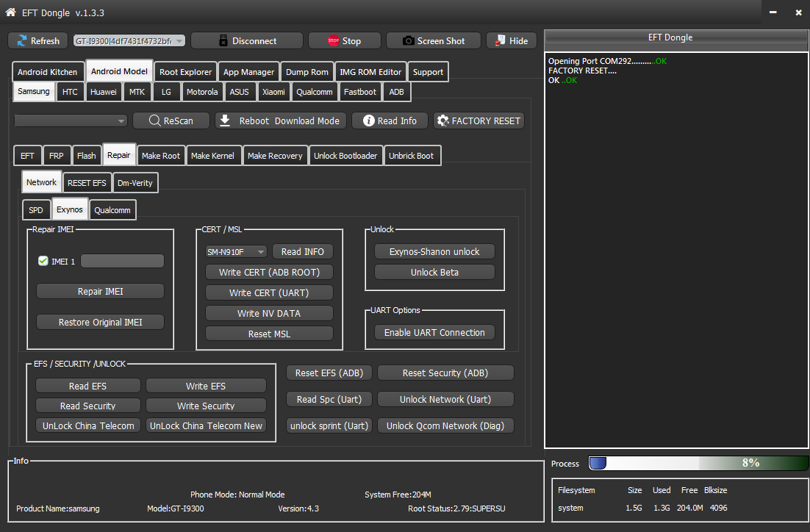The width and height of the screenshot is (810, 532).
Task: Click the red Stop sign icon
Action: pyautogui.click(x=333, y=41)
